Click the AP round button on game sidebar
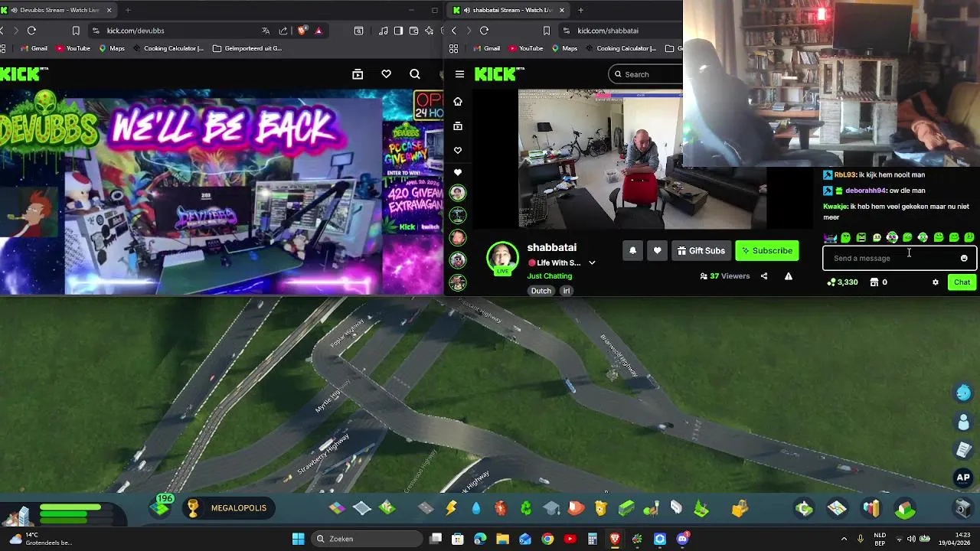The height and width of the screenshot is (551, 980). (x=963, y=478)
